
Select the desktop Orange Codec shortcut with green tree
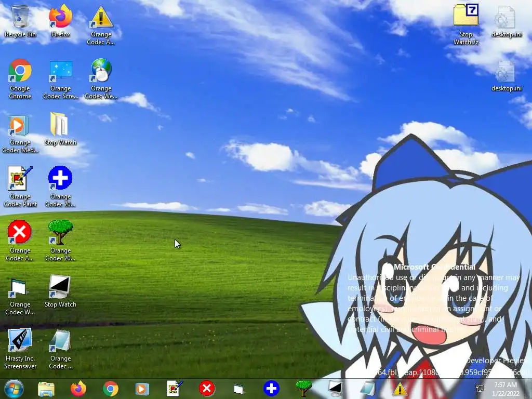[60, 241]
